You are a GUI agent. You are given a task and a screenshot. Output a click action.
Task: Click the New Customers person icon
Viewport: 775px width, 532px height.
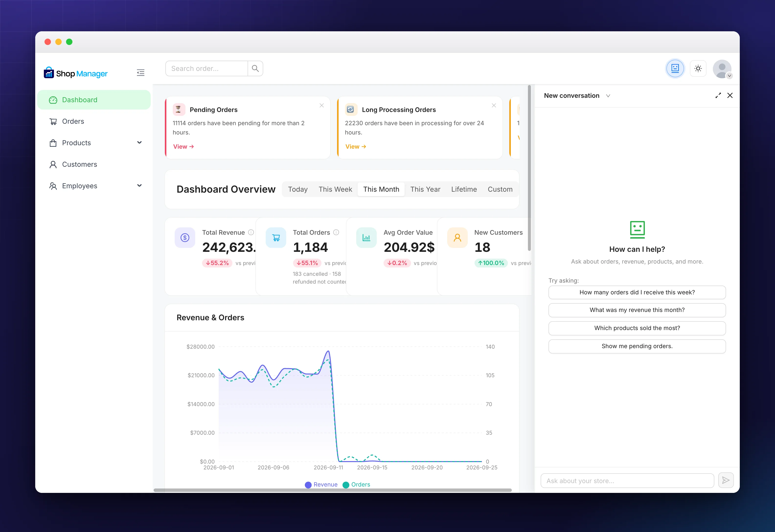click(457, 238)
